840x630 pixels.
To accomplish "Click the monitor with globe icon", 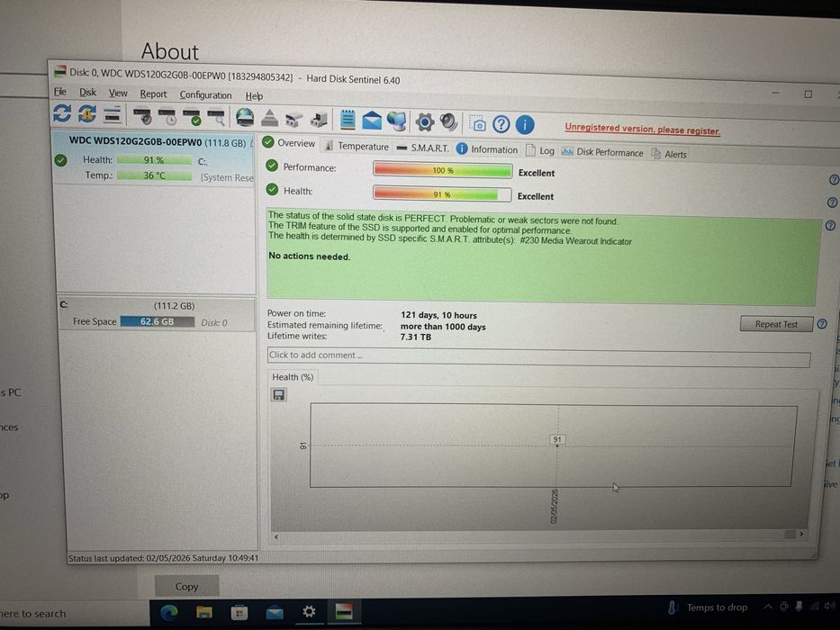I will 397,121.
